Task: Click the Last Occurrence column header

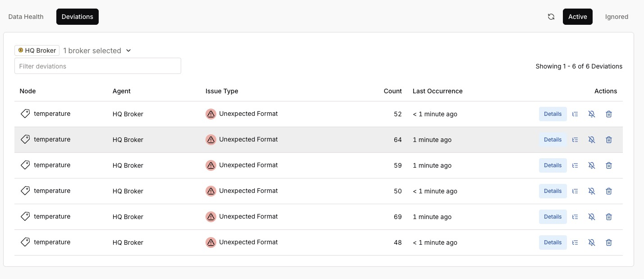Action: 438,91
